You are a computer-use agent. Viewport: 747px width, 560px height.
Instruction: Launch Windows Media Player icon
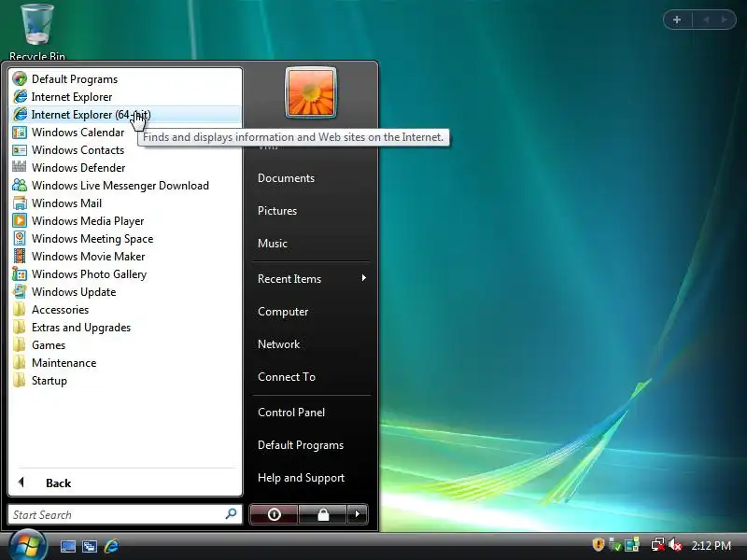20,220
